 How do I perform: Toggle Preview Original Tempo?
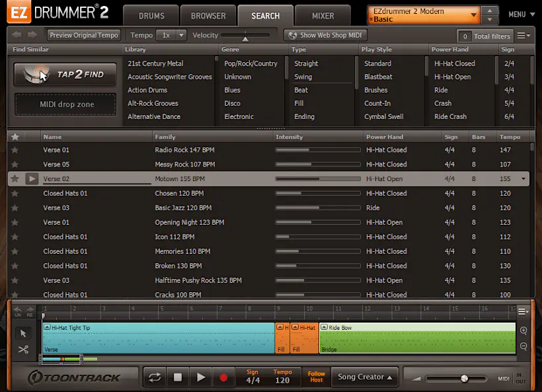click(84, 35)
